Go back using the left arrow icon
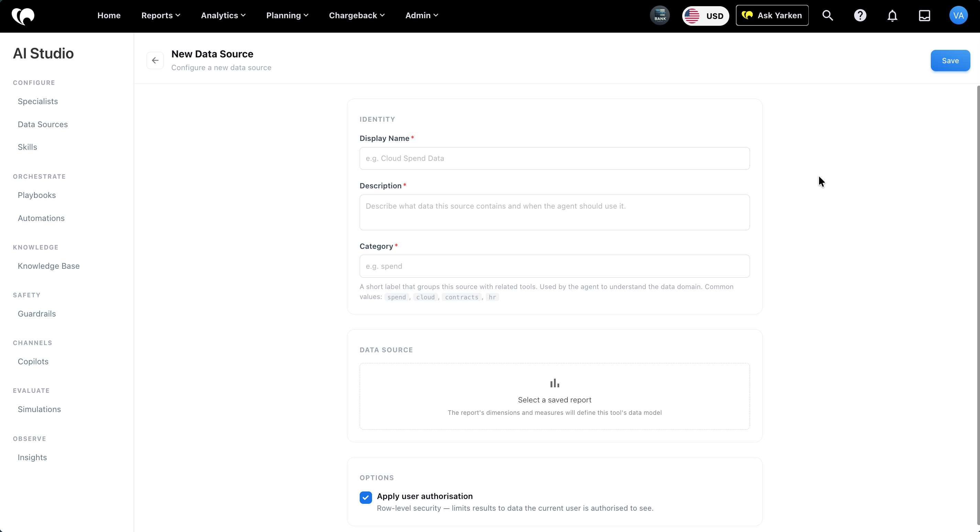This screenshot has height=532, width=980. (x=155, y=60)
